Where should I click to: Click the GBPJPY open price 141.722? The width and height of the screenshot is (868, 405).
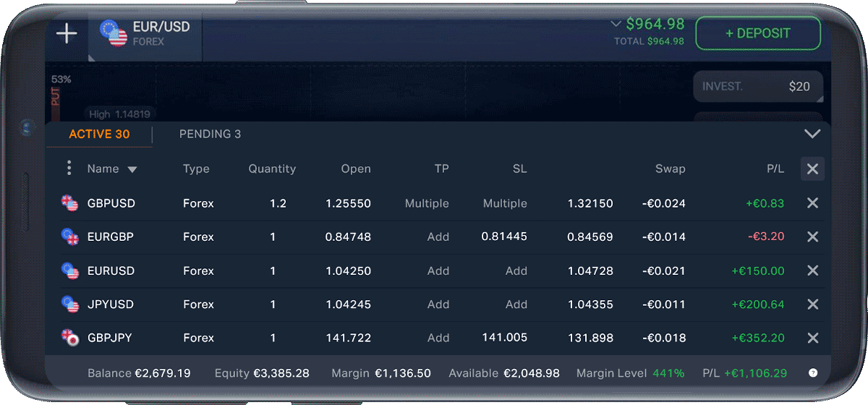[349, 338]
